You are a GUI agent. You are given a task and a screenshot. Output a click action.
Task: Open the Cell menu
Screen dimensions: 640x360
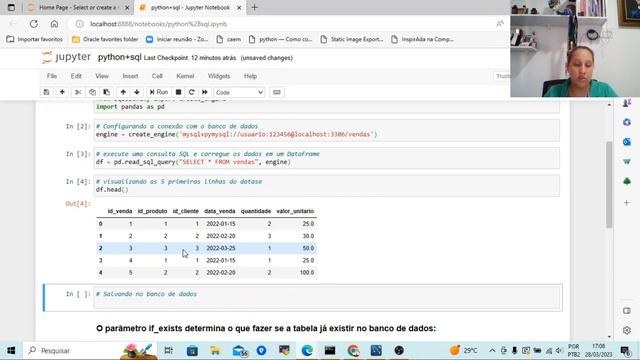tap(157, 76)
